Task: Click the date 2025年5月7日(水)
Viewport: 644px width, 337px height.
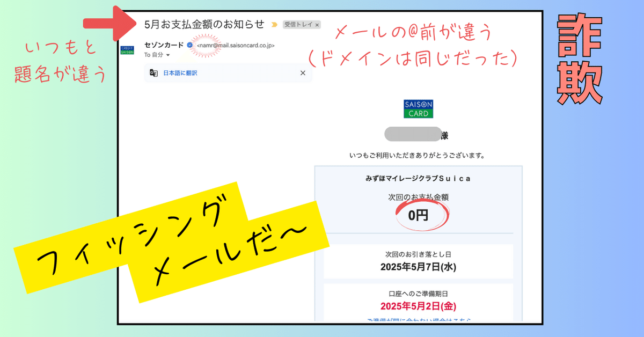Action: pos(418,267)
